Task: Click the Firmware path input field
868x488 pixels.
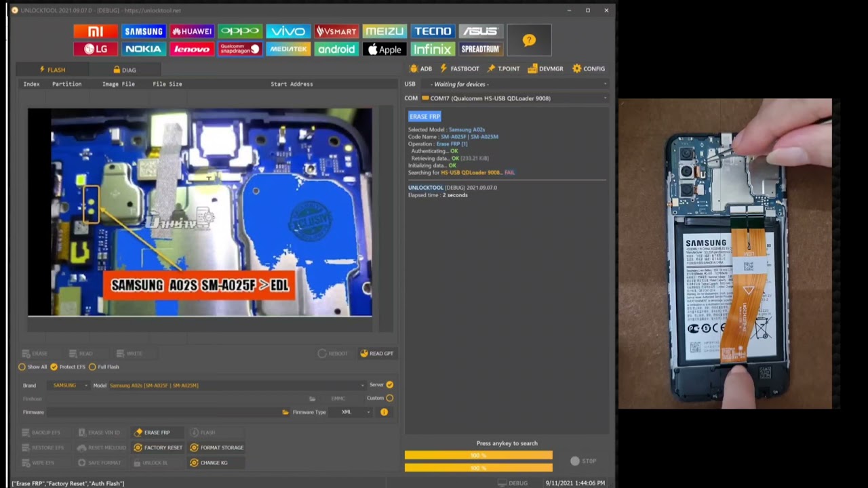Action: pyautogui.click(x=163, y=412)
